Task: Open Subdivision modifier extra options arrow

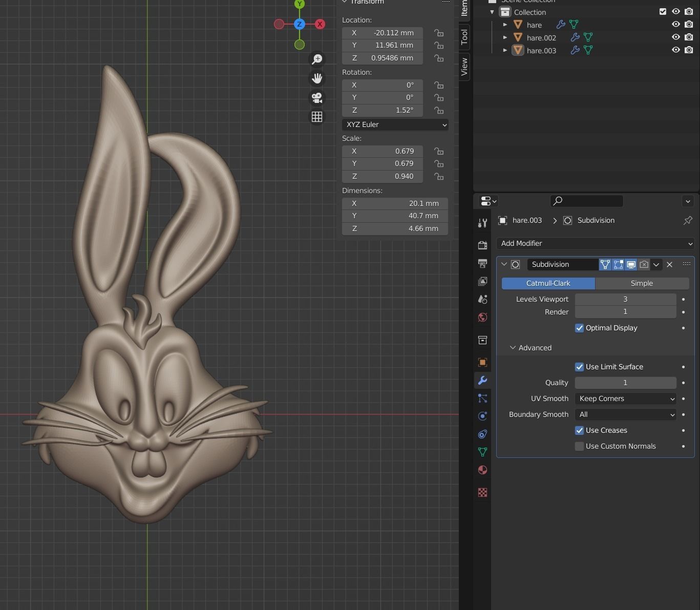Action: coord(656,264)
